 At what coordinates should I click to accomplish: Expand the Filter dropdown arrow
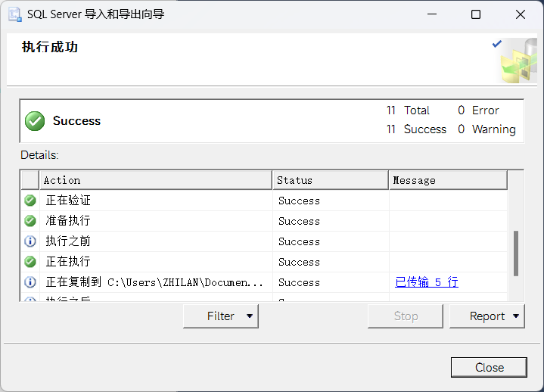click(x=250, y=316)
